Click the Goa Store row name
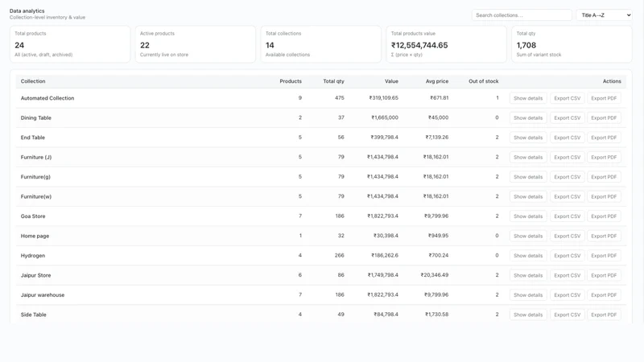This screenshot has height=362, width=644. [33, 216]
